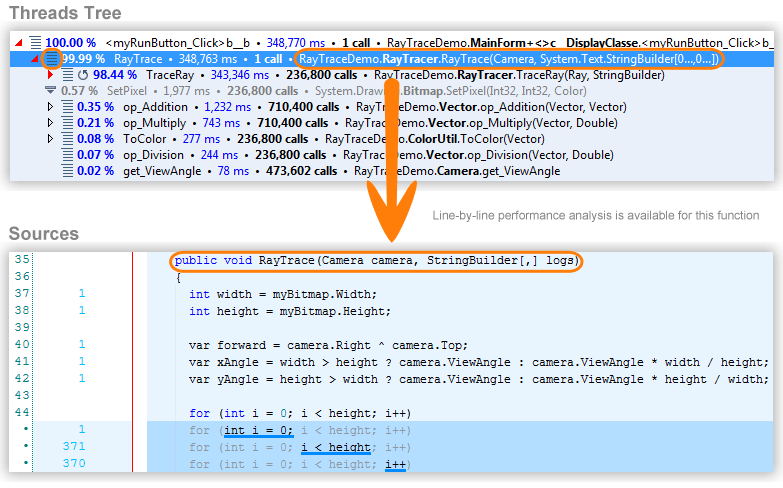Collapse the RayTrace 99.99 % node
This screenshot has width=783, height=488.
coord(36,60)
